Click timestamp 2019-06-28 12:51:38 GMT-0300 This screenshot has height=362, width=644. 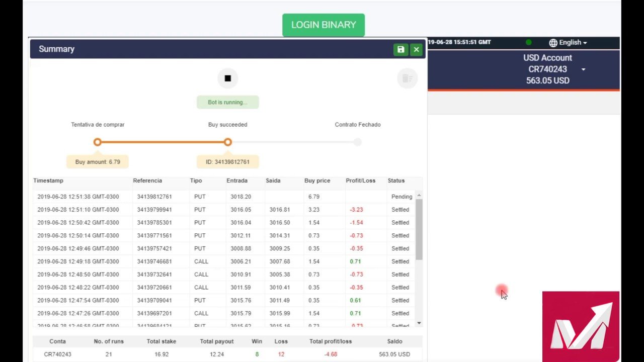(x=78, y=197)
